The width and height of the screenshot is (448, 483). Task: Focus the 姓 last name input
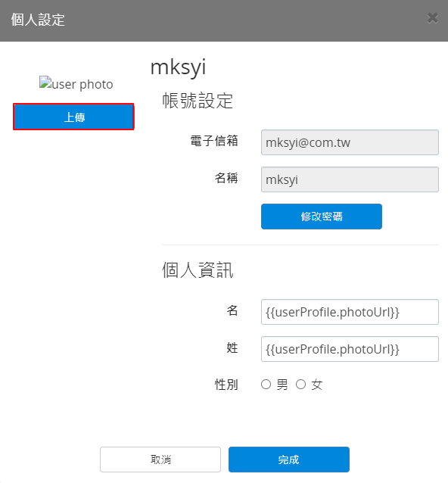[x=350, y=349]
